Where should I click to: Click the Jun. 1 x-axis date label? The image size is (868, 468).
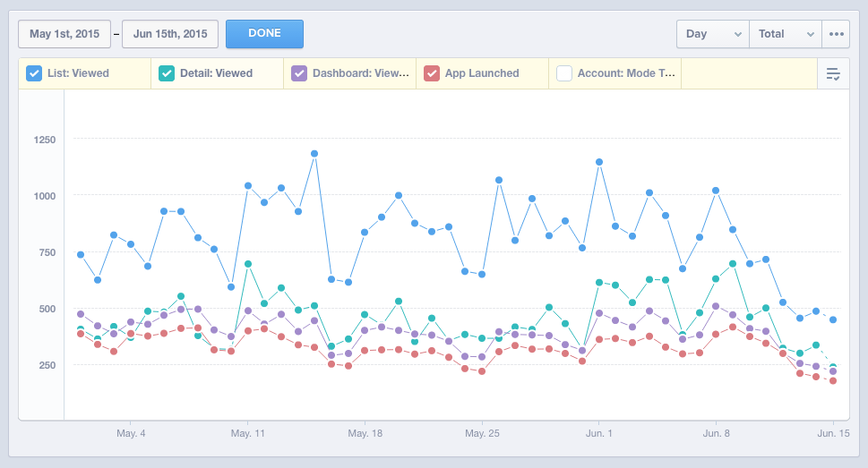pyautogui.click(x=598, y=432)
